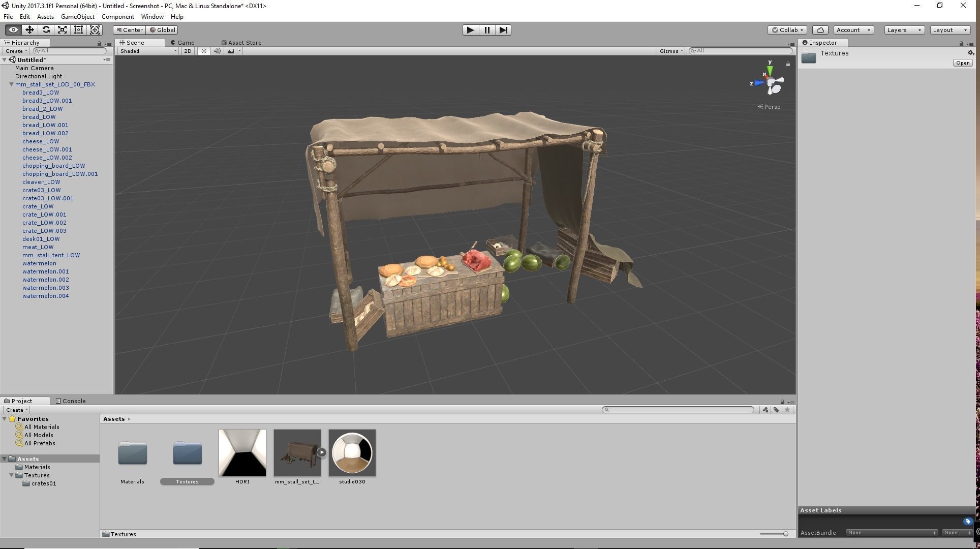Open the GameObject menu
This screenshot has width=980, height=549.
77,17
